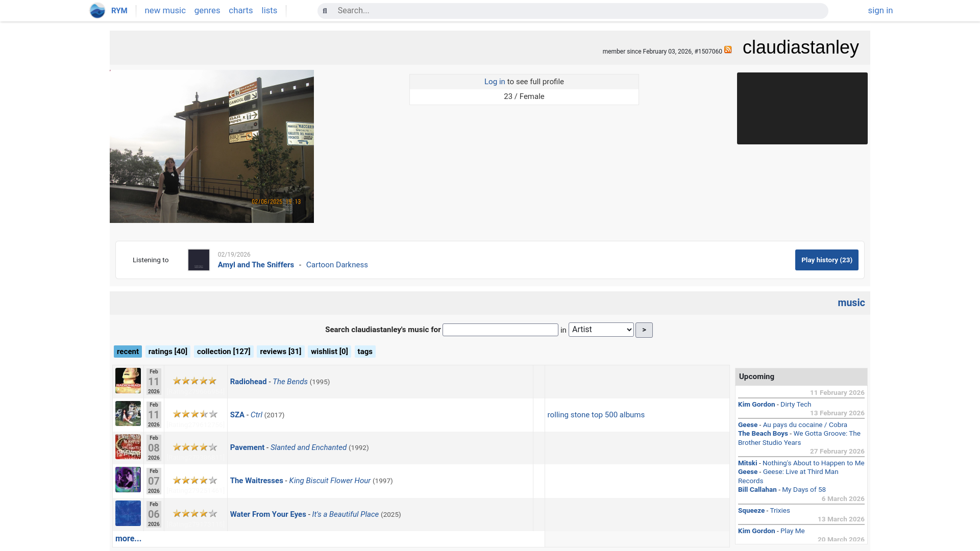Expand the Artist search type dropdown

tap(601, 330)
